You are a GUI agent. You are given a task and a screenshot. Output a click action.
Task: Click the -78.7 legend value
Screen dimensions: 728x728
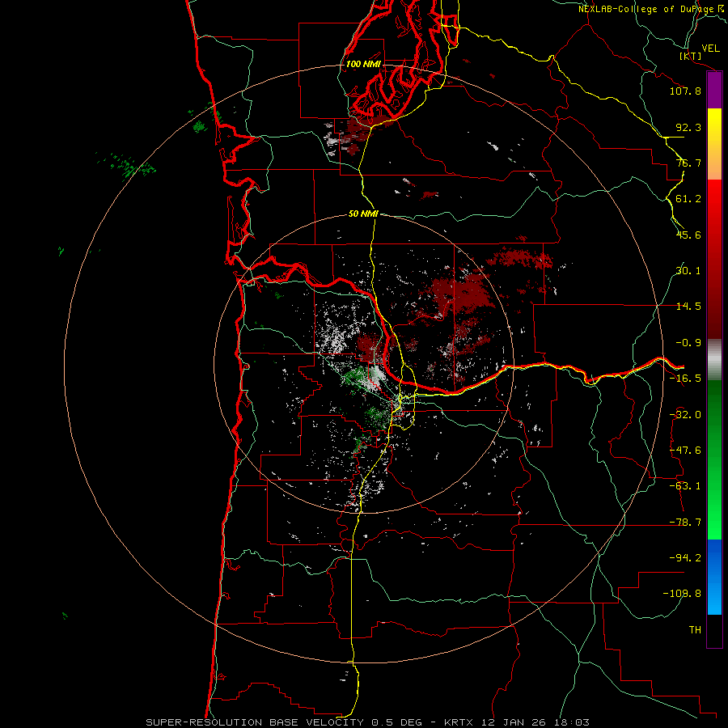685,523
